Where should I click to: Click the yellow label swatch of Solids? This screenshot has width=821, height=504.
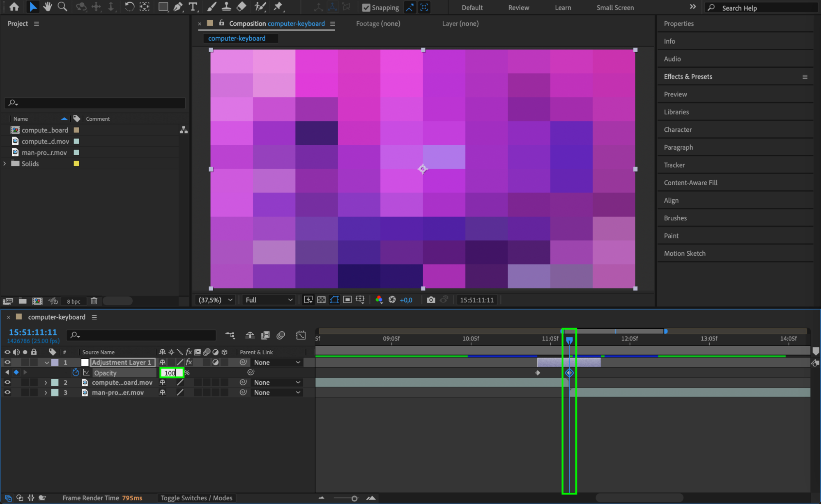click(x=76, y=164)
